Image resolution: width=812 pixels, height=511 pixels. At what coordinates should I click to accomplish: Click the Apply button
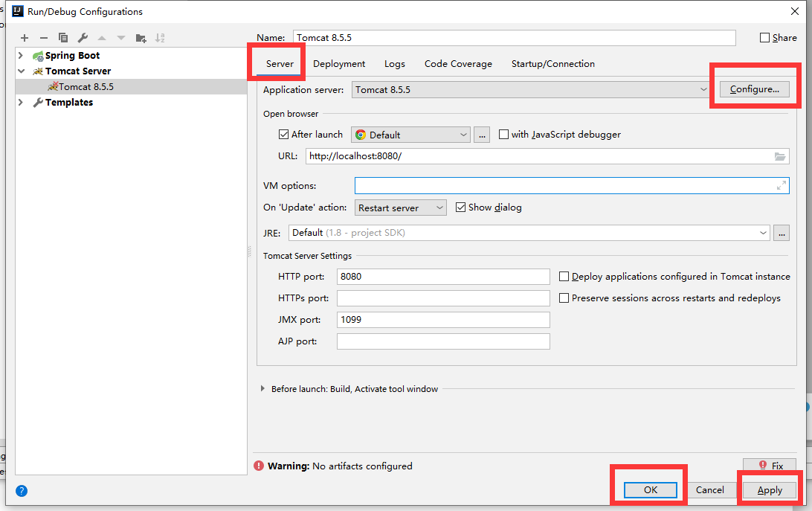(770, 489)
